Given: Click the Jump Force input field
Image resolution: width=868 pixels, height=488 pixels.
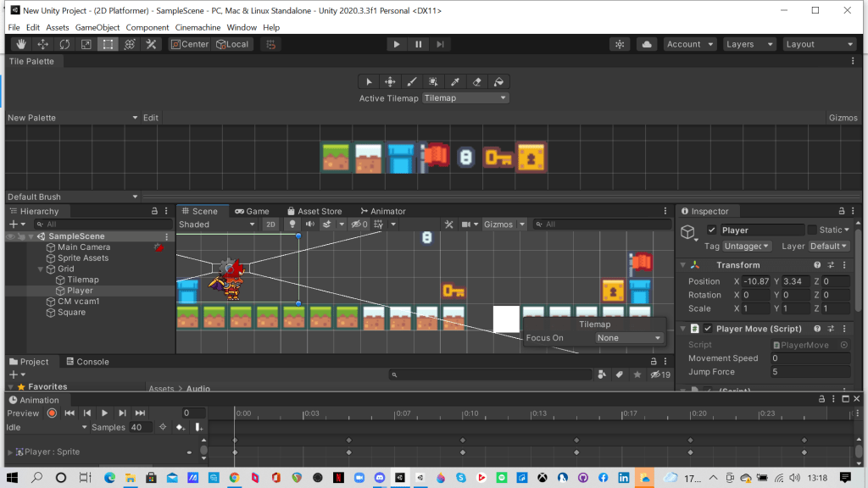Looking at the screenshot, I should (810, 372).
